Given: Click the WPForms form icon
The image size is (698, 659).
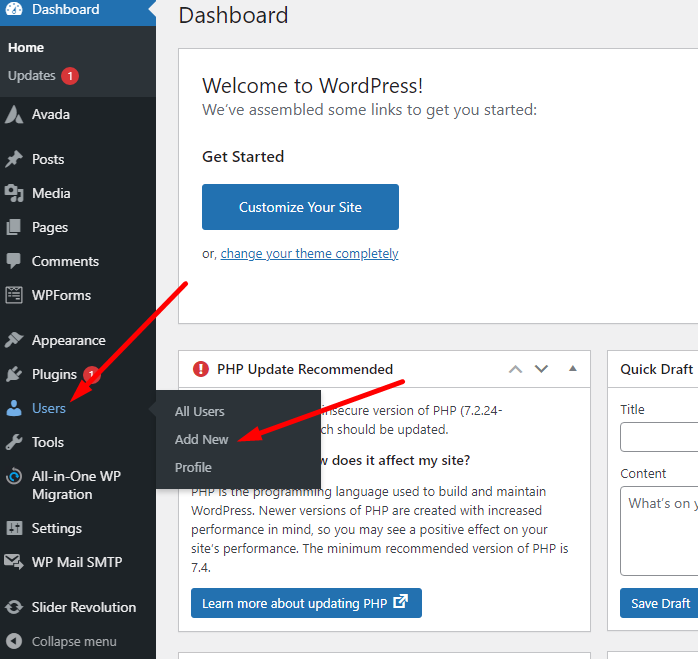Looking at the screenshot, I should pos(14,295).
